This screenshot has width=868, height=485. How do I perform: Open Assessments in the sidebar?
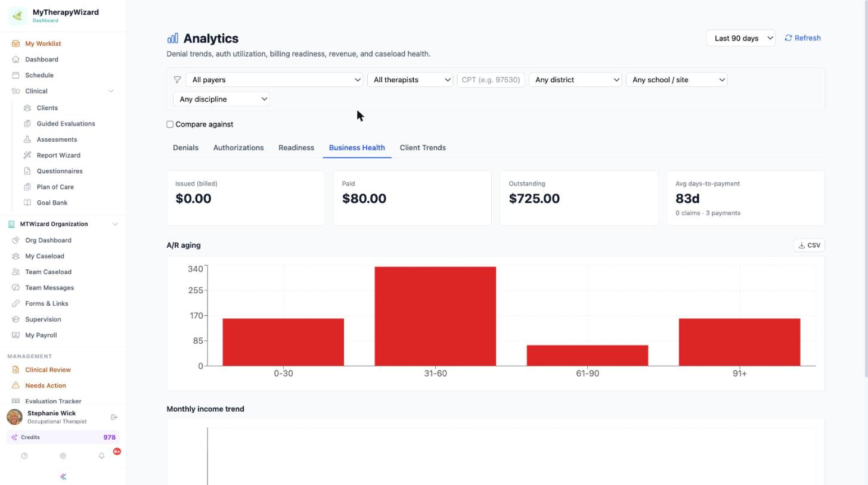tap(57, 139)
